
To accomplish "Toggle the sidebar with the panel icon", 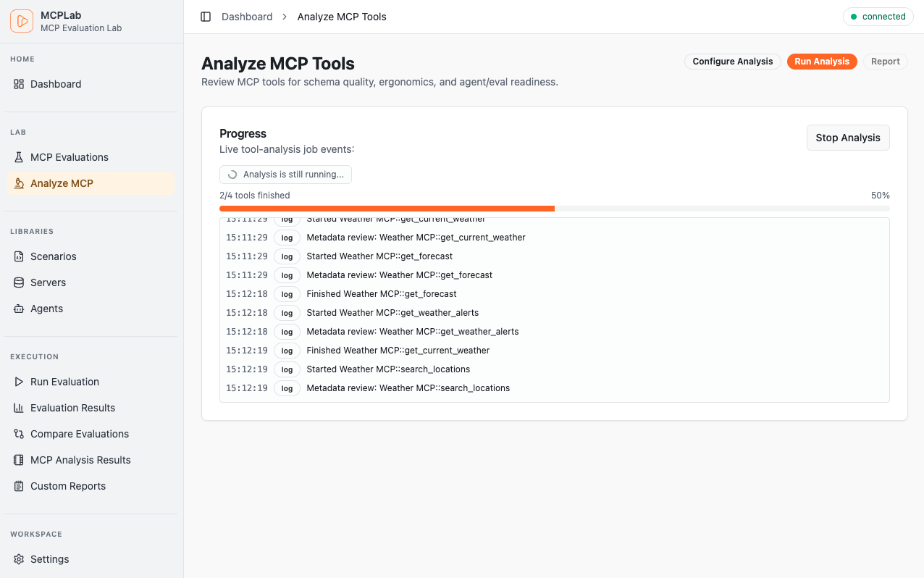I will click(206, 16).
